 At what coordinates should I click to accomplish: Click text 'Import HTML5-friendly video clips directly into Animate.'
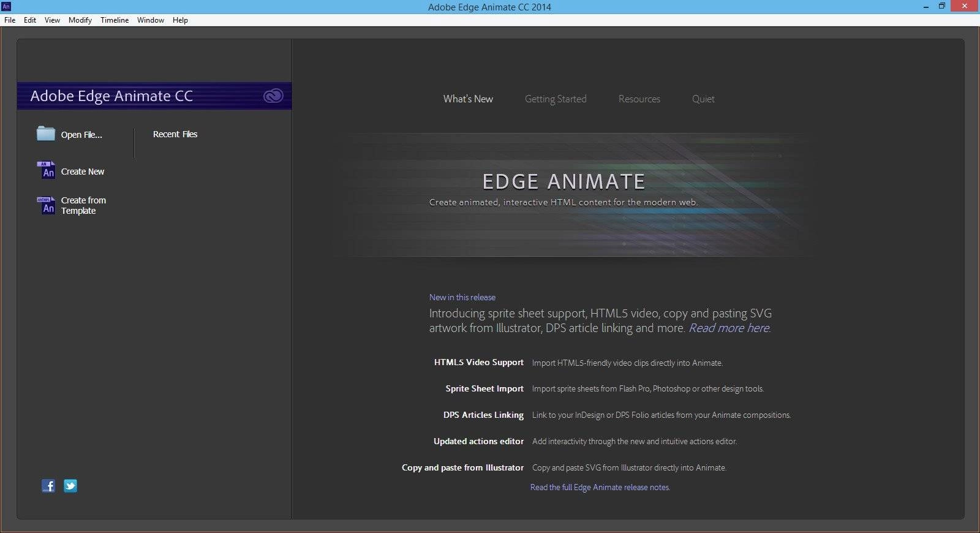click(627, 363)
